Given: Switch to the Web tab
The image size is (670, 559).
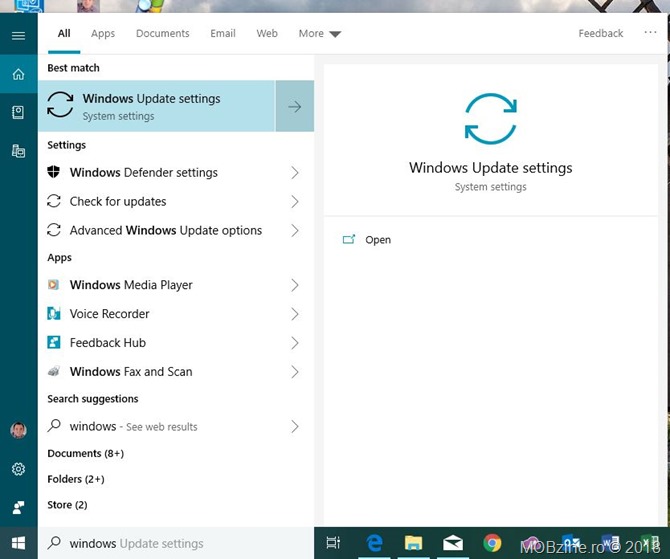Looking at the screenshot, I should pyautogui.click(x=267, y=33).
